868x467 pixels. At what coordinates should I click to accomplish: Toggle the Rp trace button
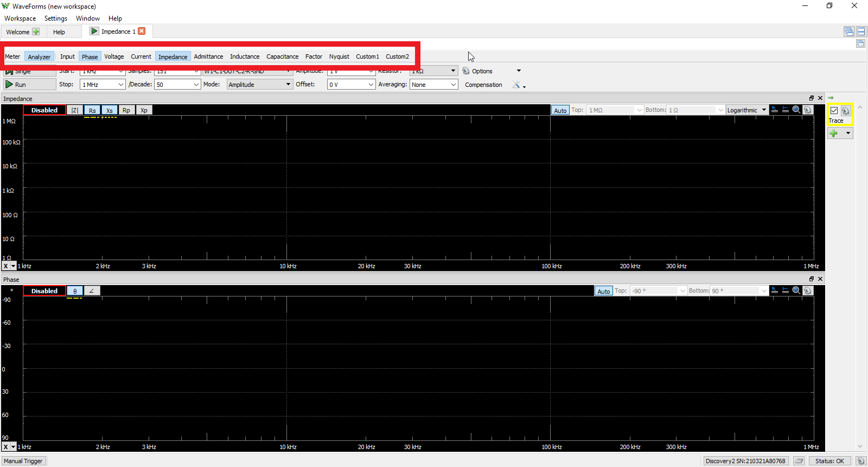[x=126, y=110]
